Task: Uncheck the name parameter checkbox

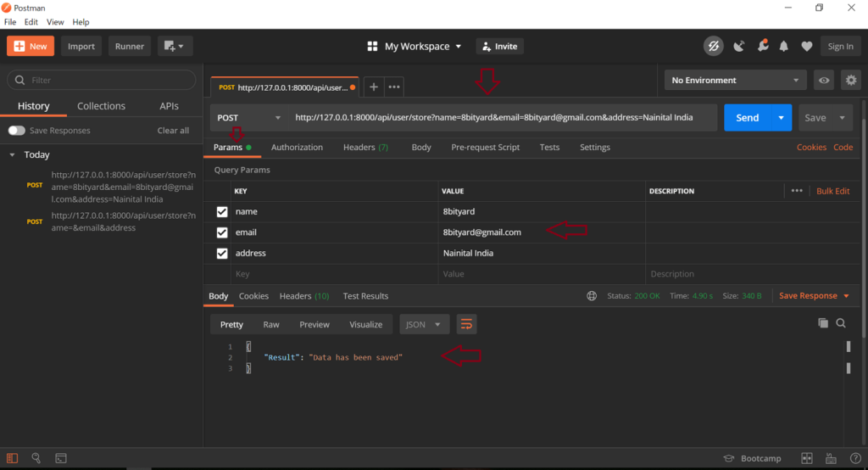Action: point(222,212)
